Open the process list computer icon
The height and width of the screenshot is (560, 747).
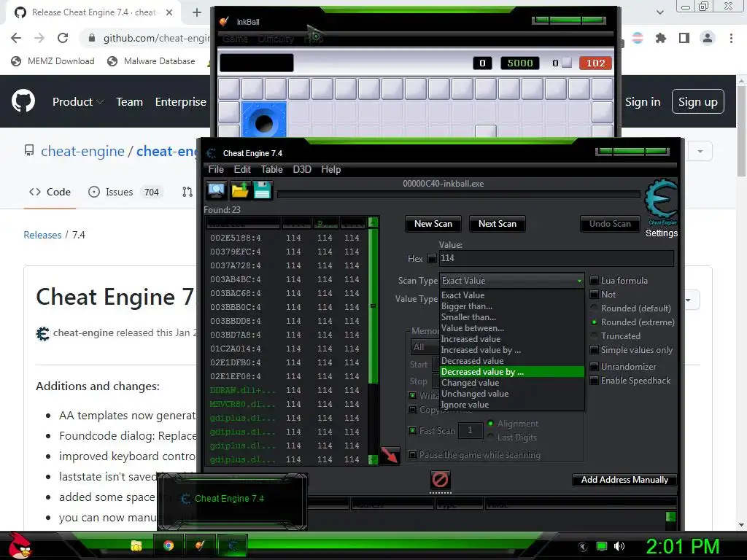216,190
